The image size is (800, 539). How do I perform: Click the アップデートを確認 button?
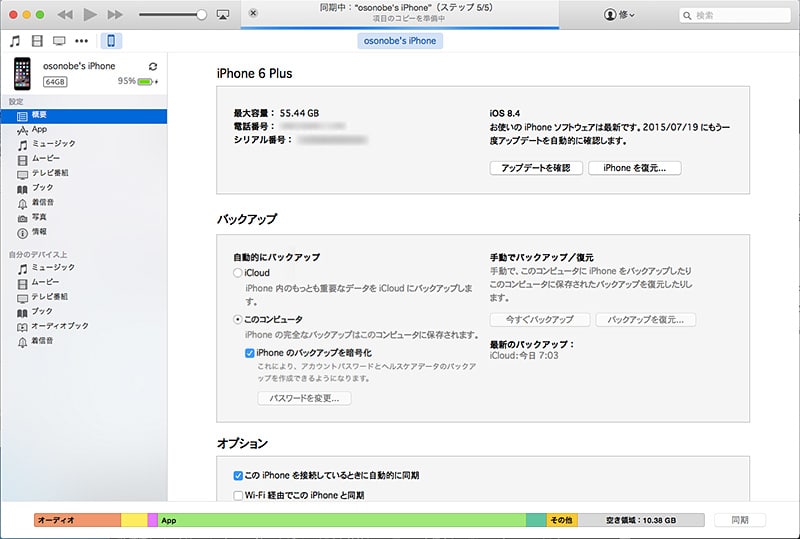(536, 168)
